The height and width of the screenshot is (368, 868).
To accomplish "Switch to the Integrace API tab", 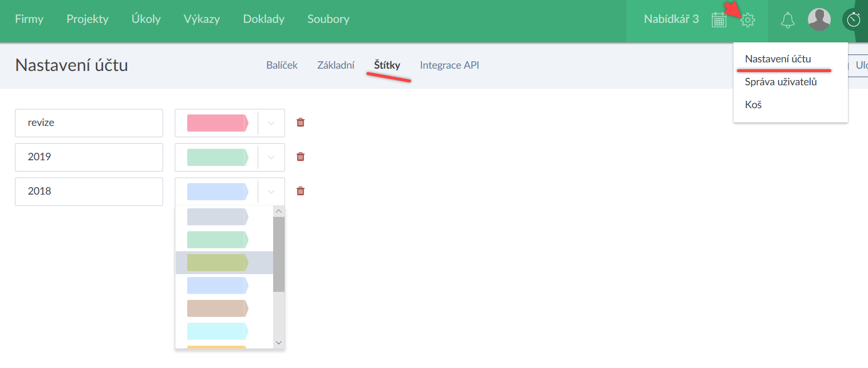I will [x=449, y=65].
